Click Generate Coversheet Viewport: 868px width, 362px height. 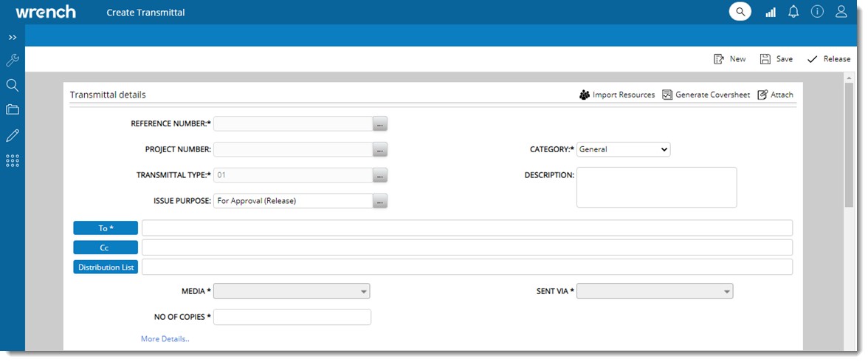706,95
